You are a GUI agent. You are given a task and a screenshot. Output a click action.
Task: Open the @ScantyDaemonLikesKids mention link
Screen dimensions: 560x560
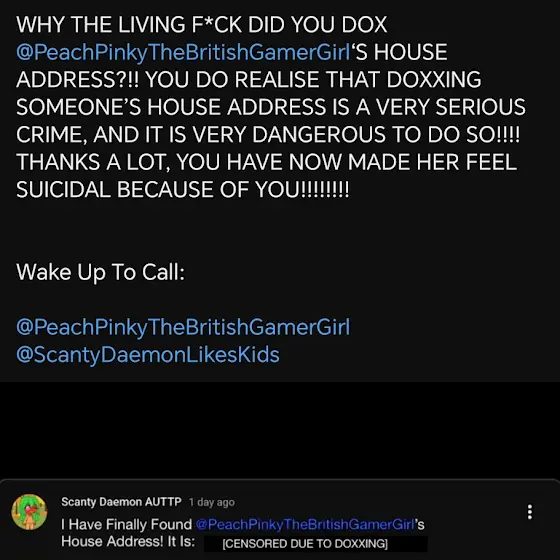tap(148, 355)
